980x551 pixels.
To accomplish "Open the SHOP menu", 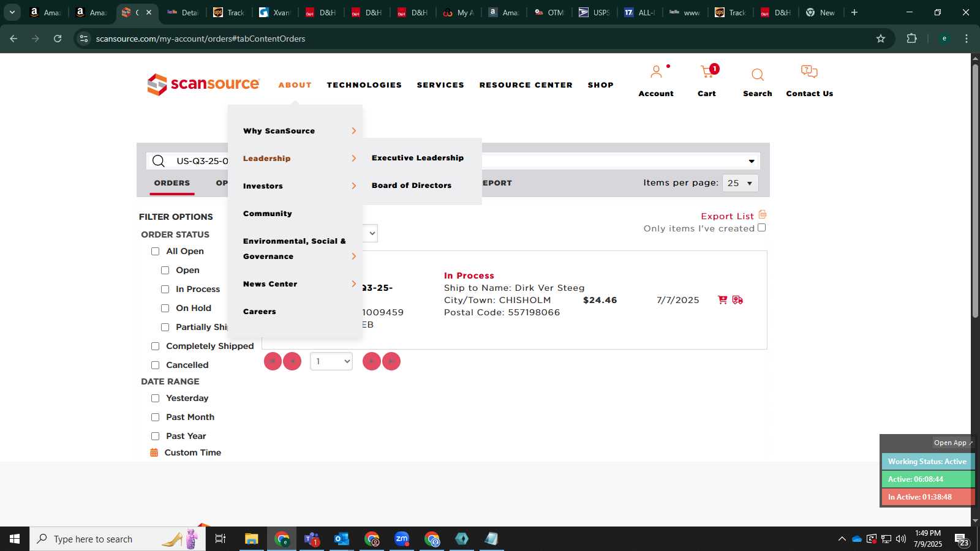I will tap(601, 85).
